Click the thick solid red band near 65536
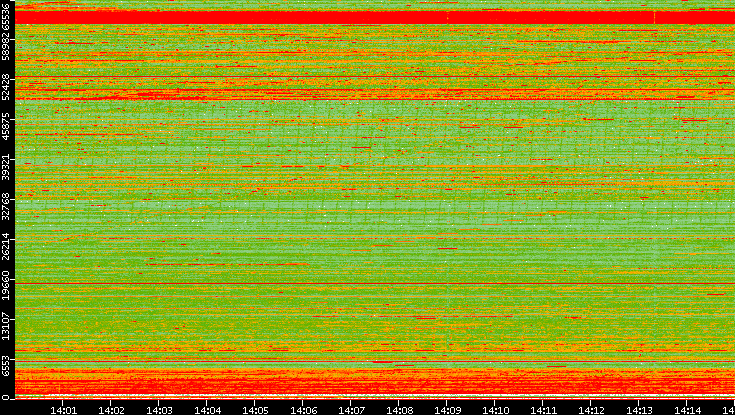The height and width of the screenshot is (415, 735). coord(375,17)
